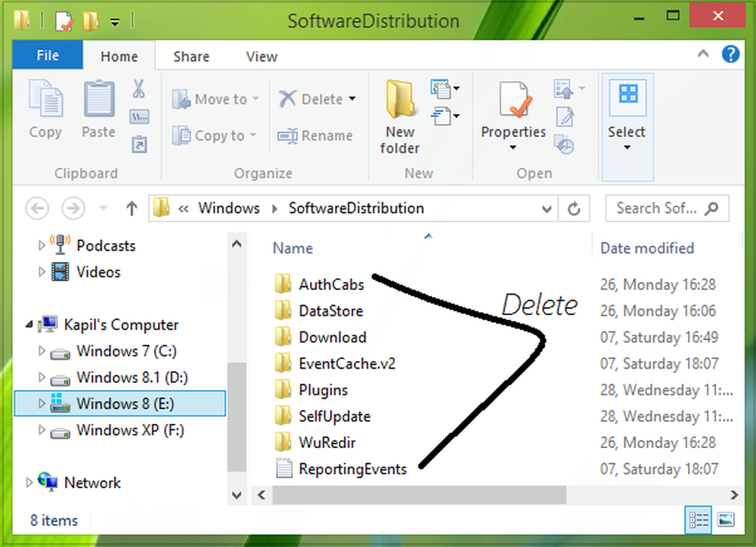The height and width of the screenshot is (547, 756).
Task: Open the Delete dropdown arrow
Action: coord(352,100)
